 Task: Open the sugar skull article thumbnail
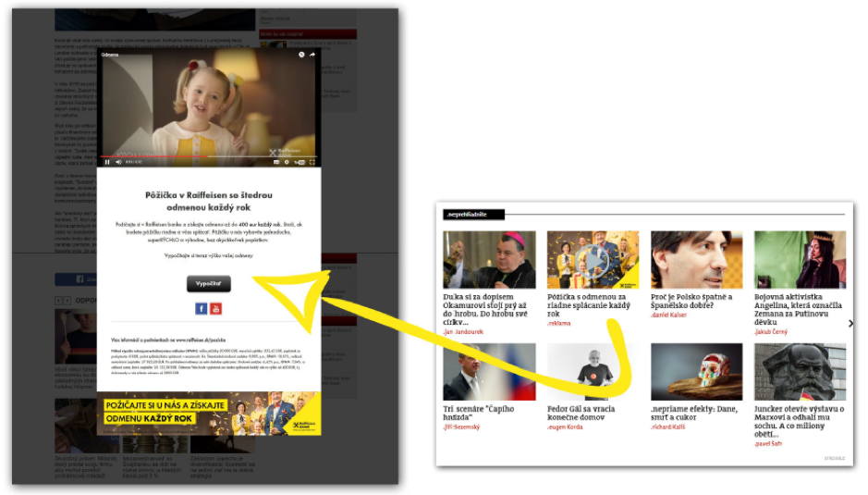(x=696, y=371)
